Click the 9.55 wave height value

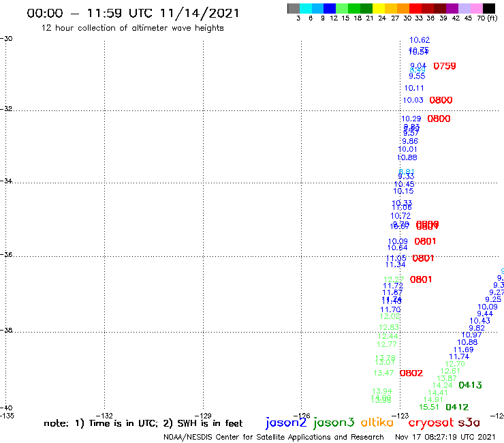point(417,76)
